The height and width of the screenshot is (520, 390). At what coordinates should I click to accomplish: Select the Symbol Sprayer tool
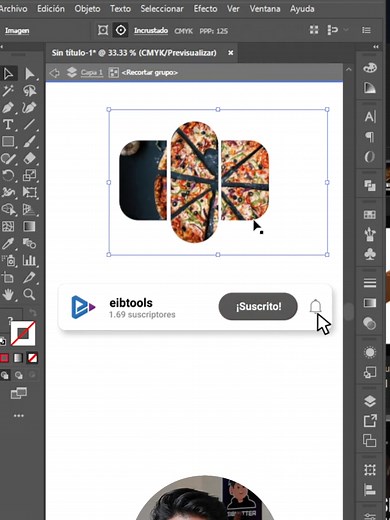(x=8, y=260)
